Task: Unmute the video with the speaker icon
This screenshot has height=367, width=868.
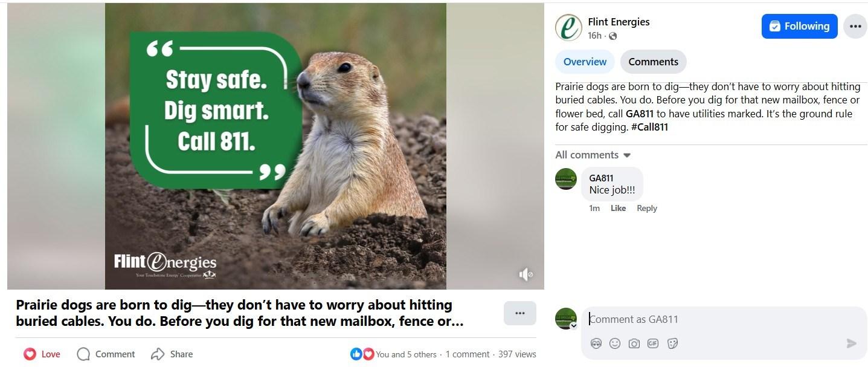Action: (x=526, y=274)
